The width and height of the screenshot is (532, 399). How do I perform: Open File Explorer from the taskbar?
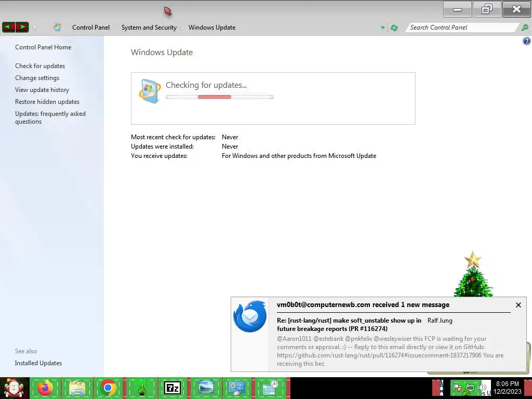77,388
